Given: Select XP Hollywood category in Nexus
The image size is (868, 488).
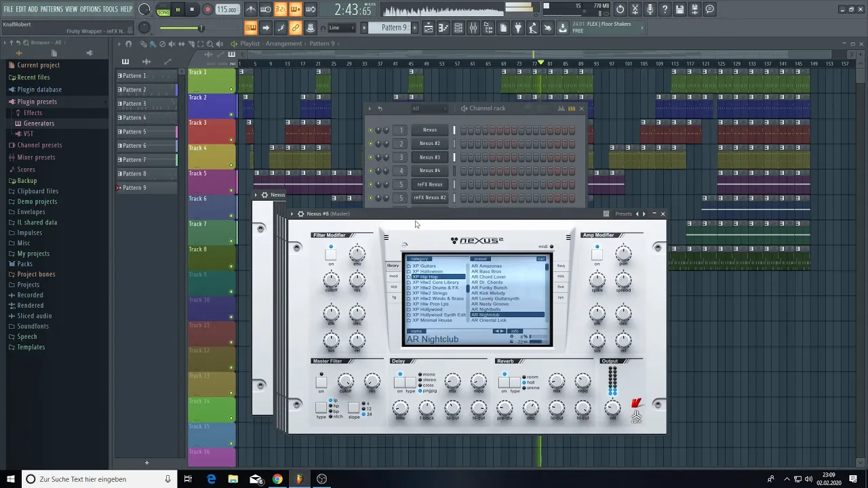Looking at the screenshot, I should 427,310.
